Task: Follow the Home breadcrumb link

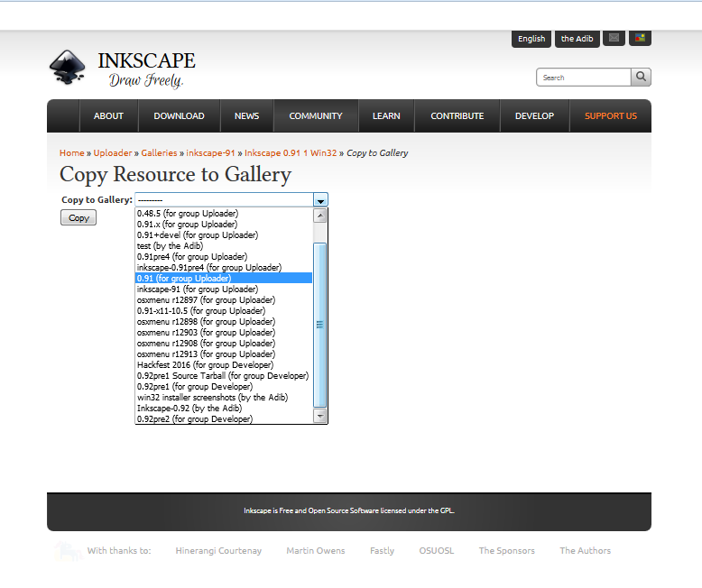Action: click(71, 153)
